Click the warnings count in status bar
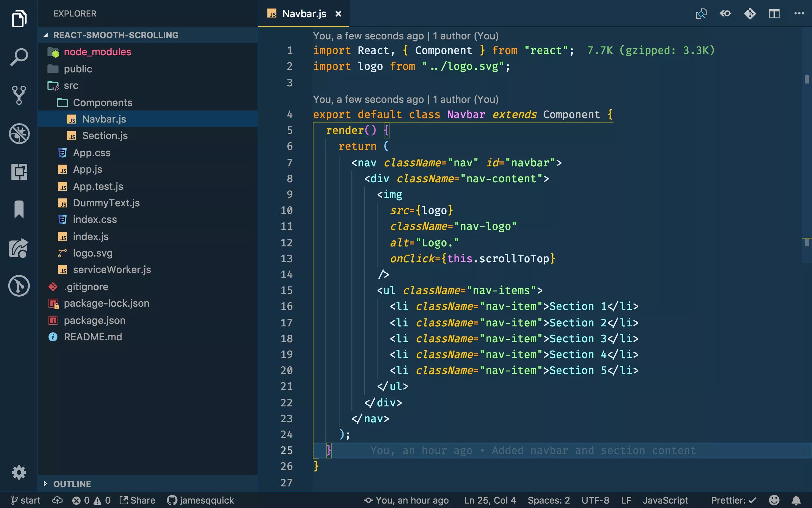Image resolution: width=812 pixels, height=508 pixels. coord(102,500)
